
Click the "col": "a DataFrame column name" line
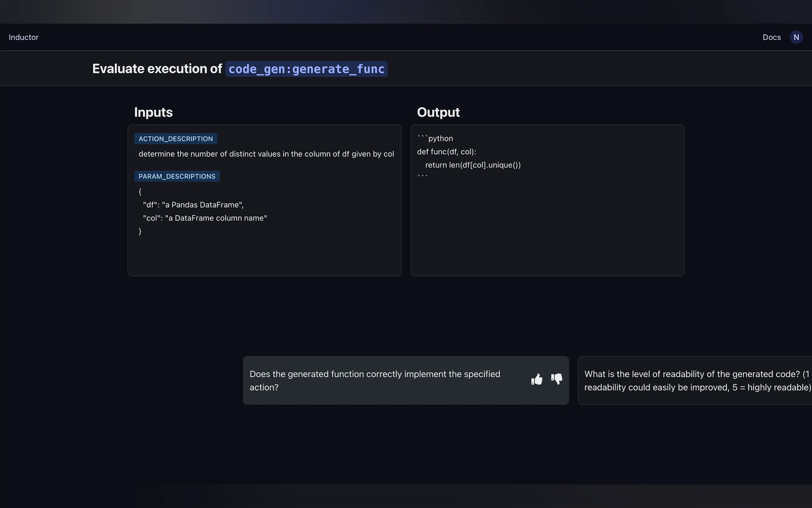click(x=205, y=218)
